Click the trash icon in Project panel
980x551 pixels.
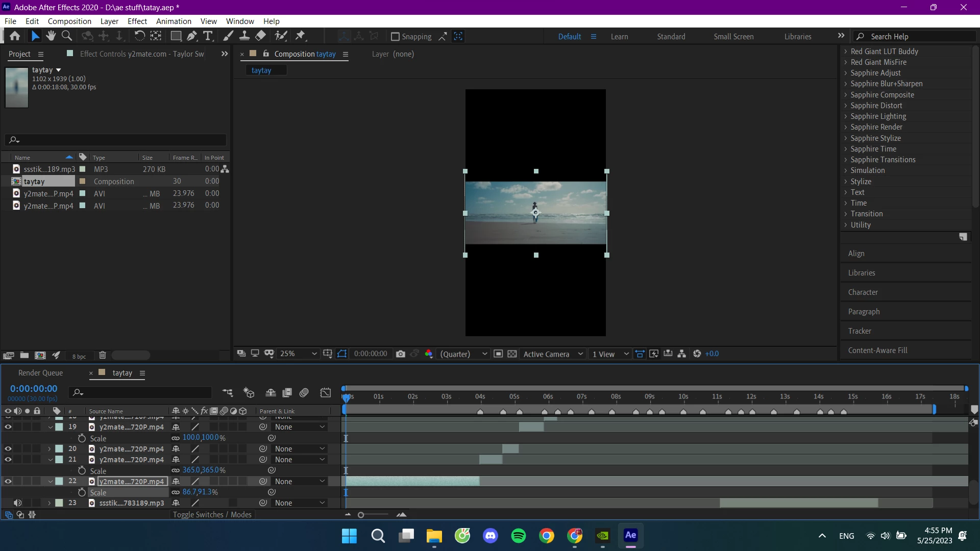pyautogui.click(x=103, y=355)
